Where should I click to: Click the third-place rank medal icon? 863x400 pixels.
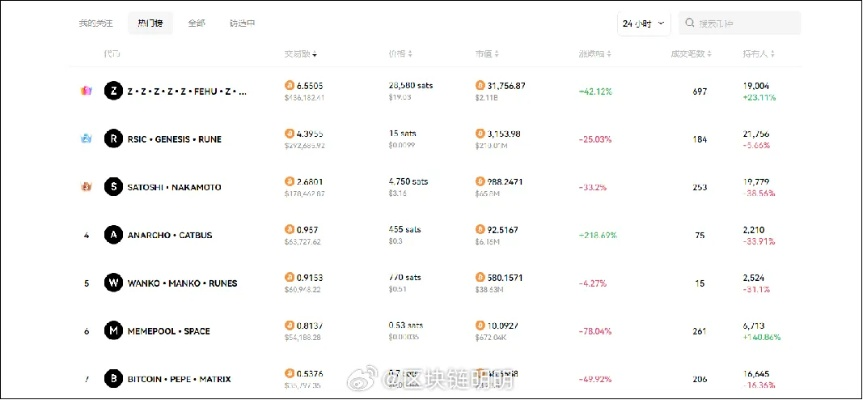[x=86, y=187]
